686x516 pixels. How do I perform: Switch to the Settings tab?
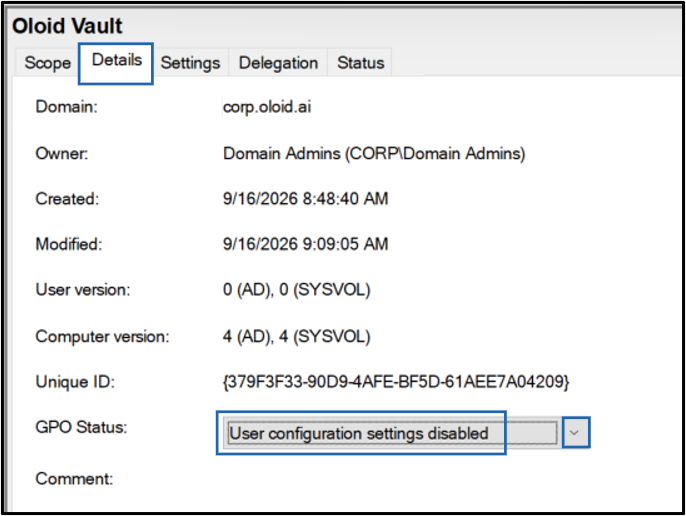tap(190, 63)
